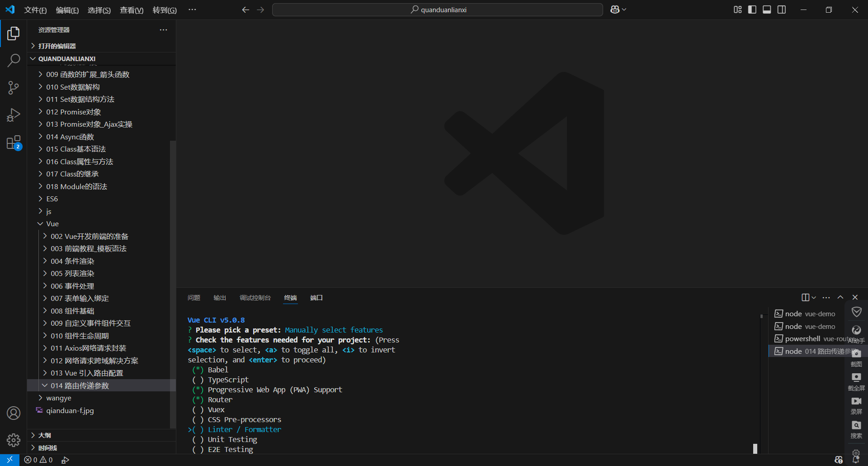Image resolution: width=868 pixels, height=466 pixels.
Task: Open the Search view in activity bar
Action: (x=14, y=60)
